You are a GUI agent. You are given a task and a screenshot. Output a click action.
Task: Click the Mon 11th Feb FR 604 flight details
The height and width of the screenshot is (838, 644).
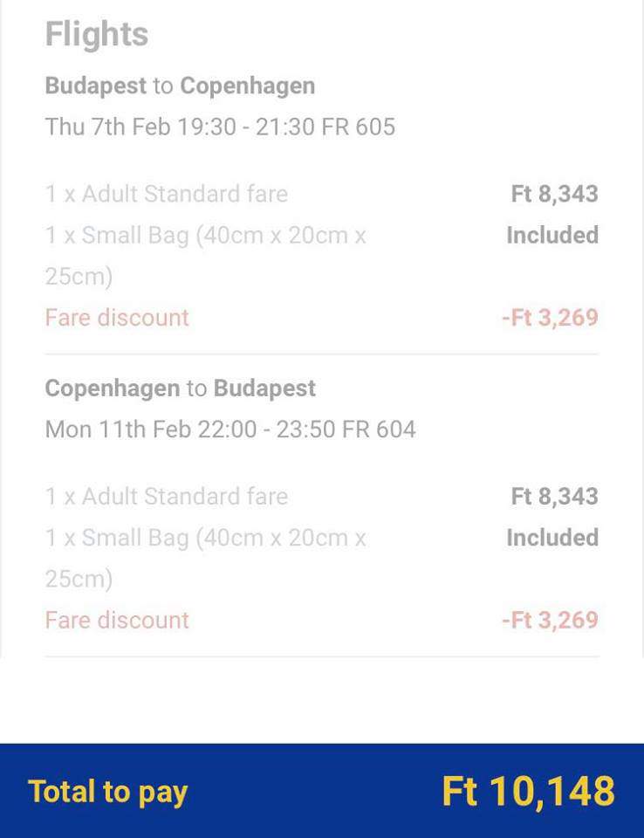(x=230, y=429)
